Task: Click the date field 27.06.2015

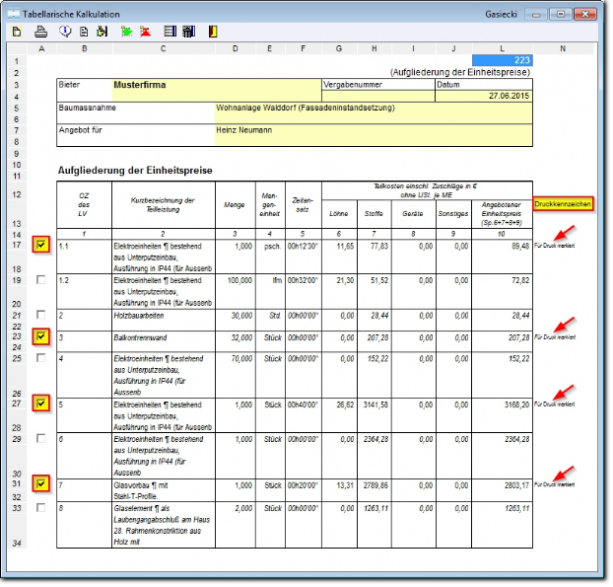Action: click(x=484, y=96)
